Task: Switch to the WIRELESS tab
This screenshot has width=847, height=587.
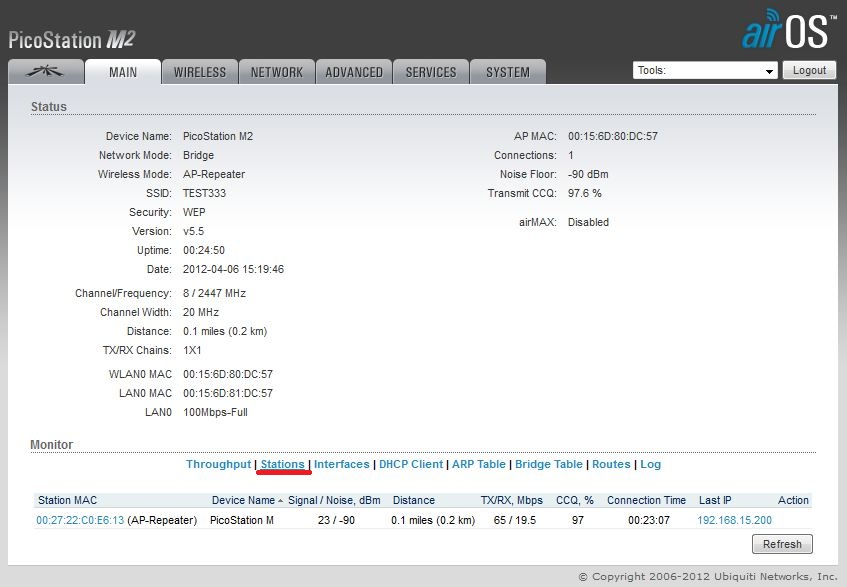Action: click(200, 72)
